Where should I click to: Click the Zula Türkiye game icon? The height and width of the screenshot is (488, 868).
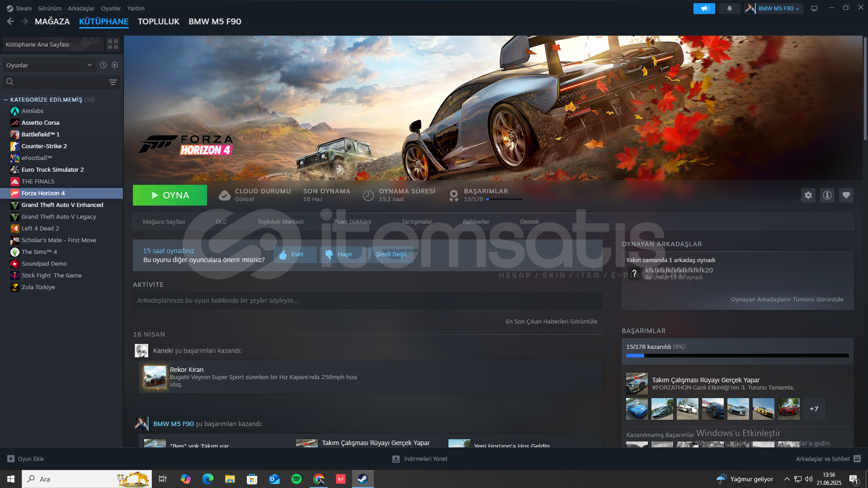coord(15,287)
